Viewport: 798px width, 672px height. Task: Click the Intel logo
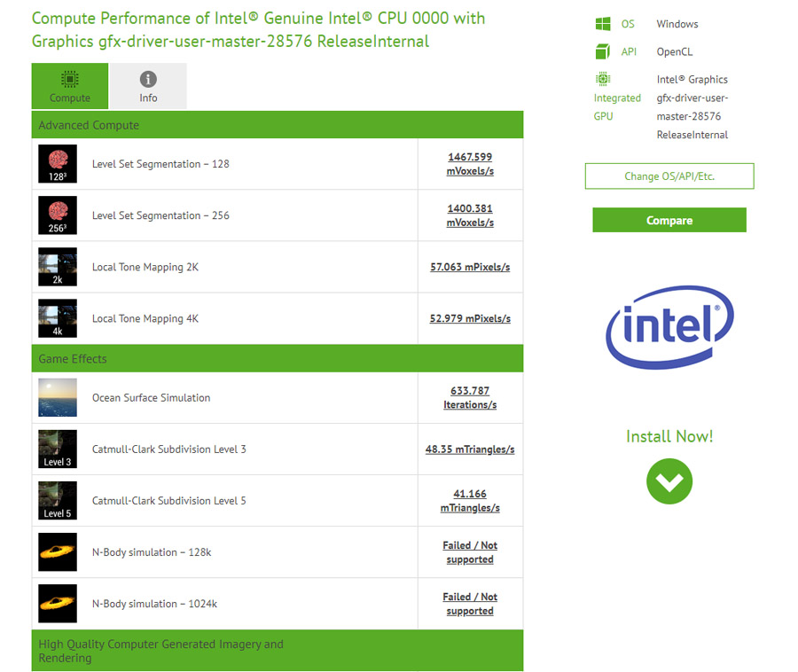point(669,326)
